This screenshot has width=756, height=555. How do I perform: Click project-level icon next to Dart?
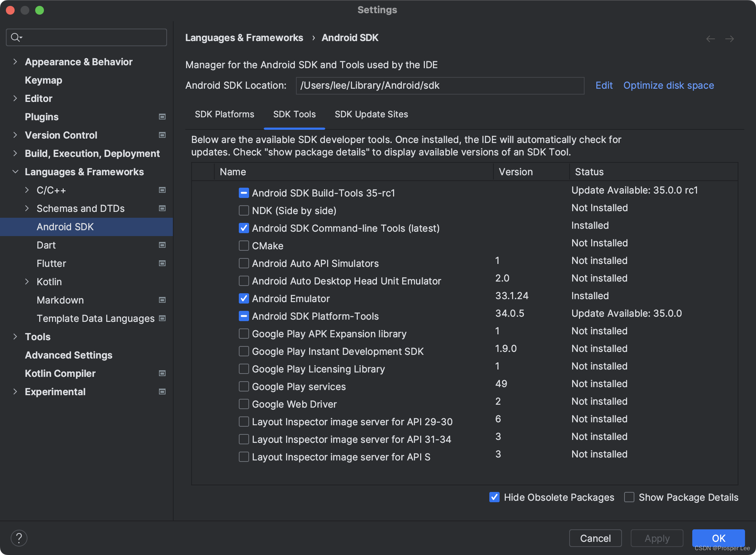click(x=162, y=245)
